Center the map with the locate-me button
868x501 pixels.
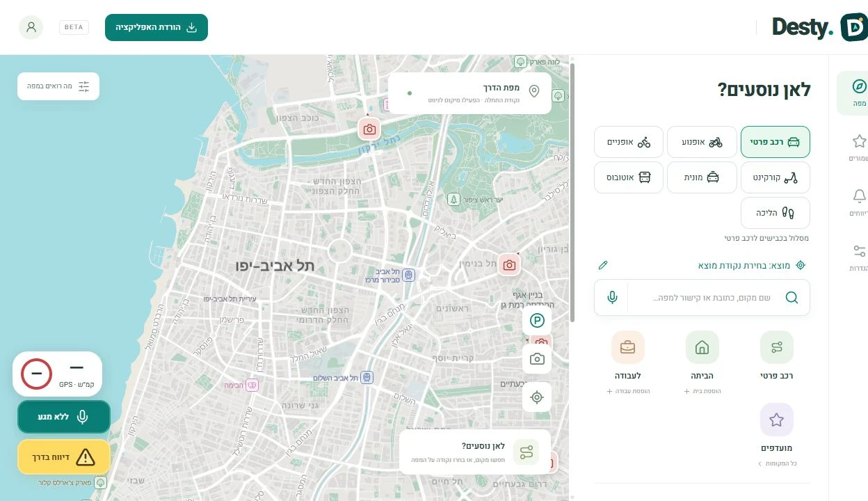pos(537,397)
